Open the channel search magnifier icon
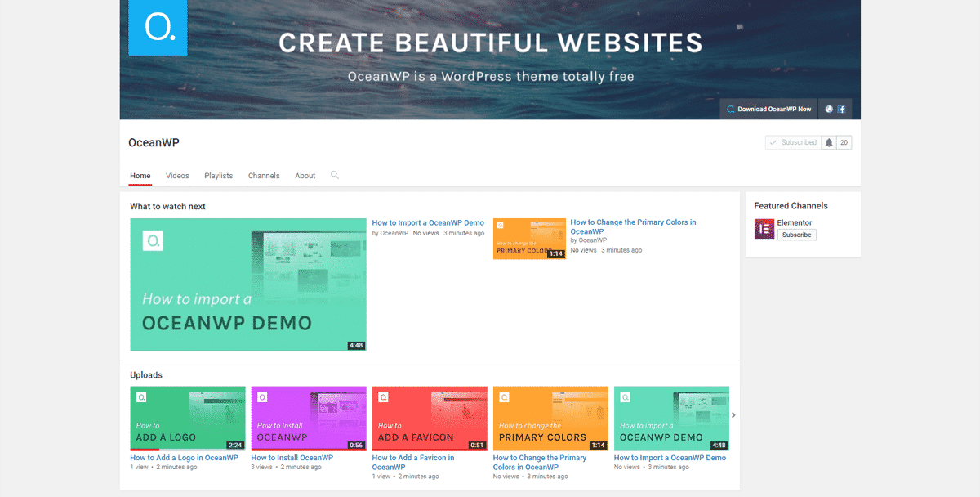This screenshot has height=497, width=980. 335,175
